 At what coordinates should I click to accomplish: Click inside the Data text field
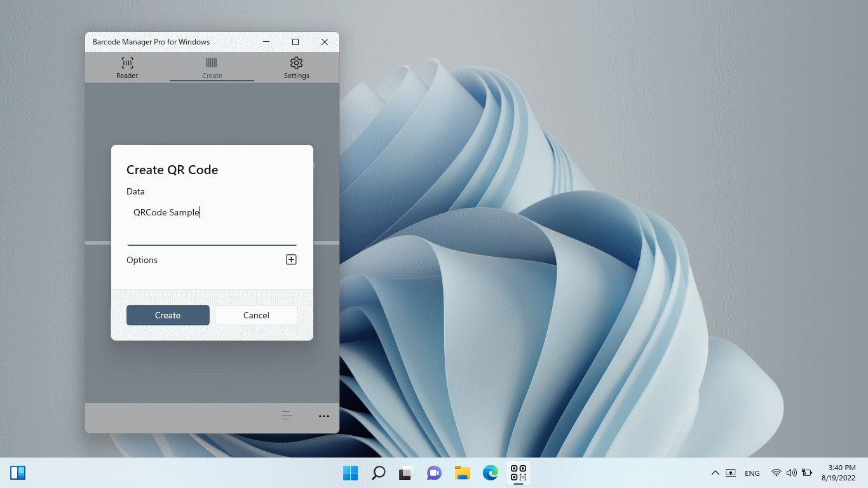(212, 222)
